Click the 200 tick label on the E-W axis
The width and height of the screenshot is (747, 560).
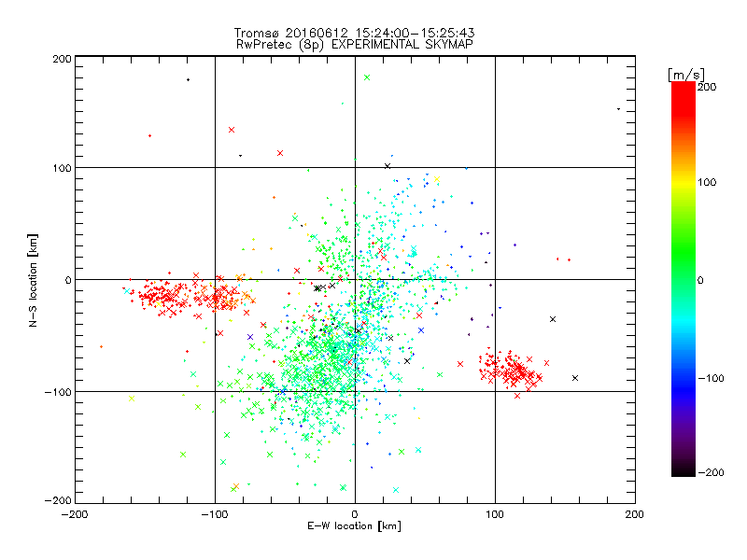(635, 514)
